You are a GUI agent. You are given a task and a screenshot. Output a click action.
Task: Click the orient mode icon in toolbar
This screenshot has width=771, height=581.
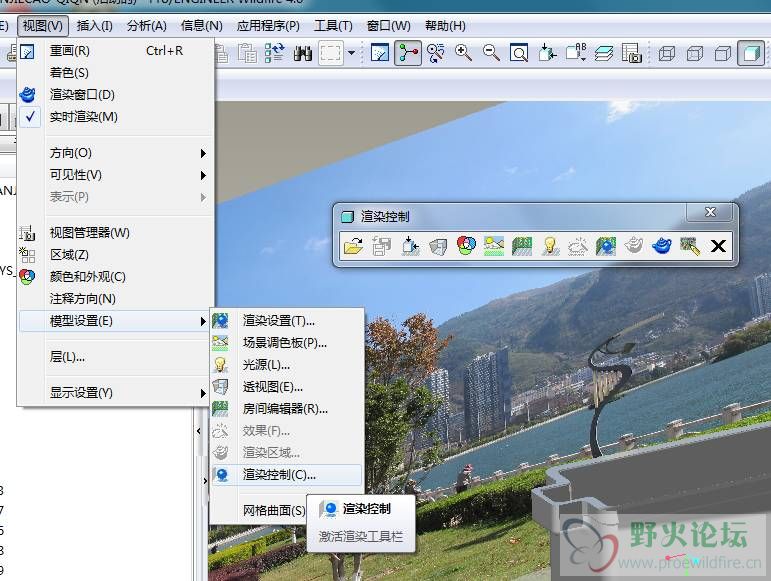click(436, 53)
